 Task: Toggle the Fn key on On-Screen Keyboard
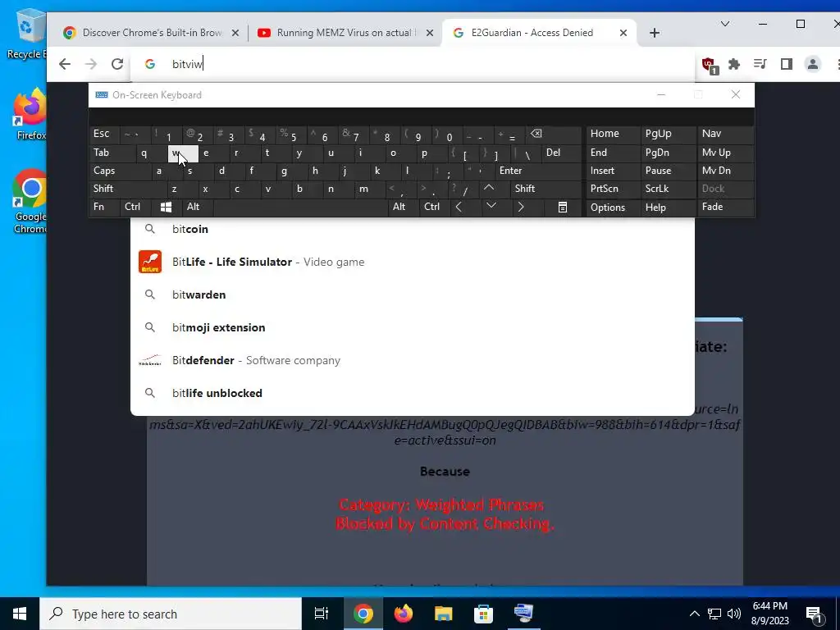tap(104, 207)
